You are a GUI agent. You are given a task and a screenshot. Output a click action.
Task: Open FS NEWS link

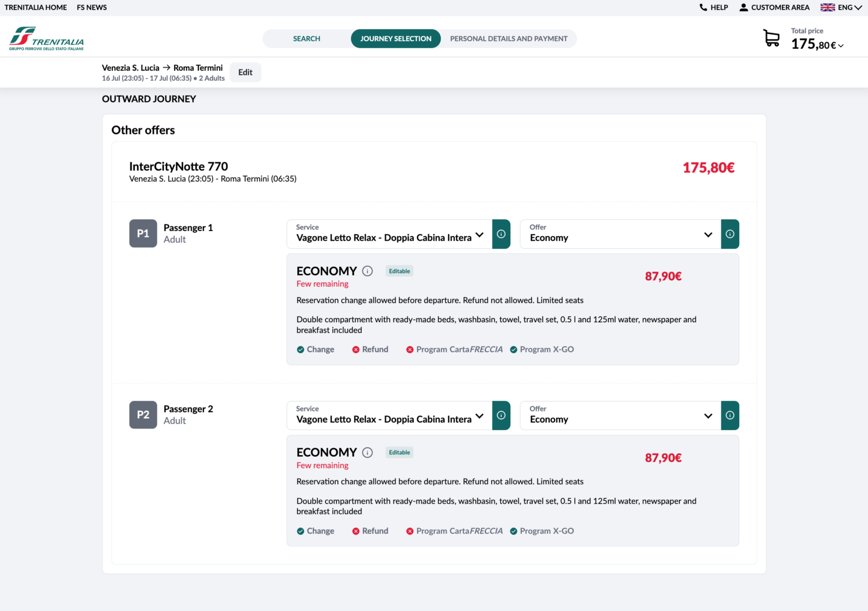(92, 7)
